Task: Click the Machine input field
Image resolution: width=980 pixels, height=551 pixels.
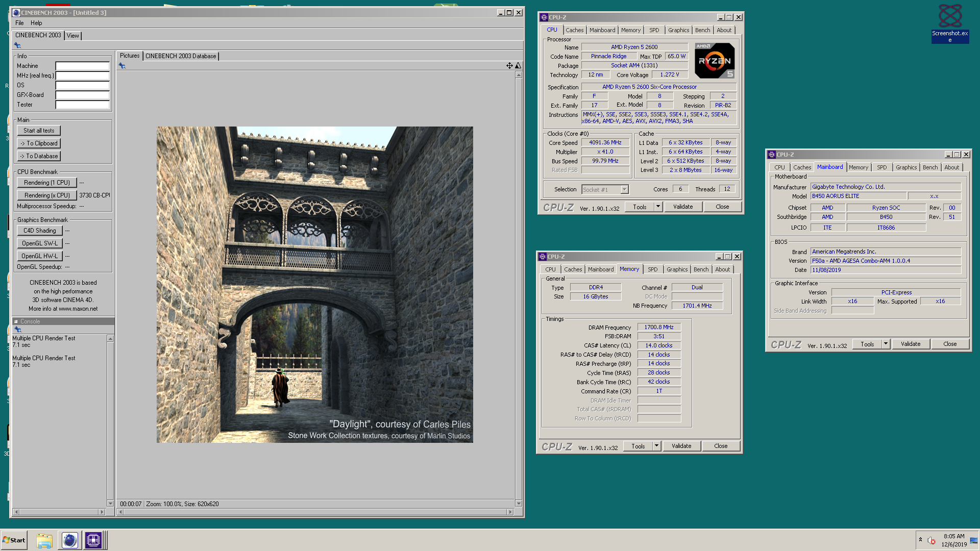Action: point(82,66)
